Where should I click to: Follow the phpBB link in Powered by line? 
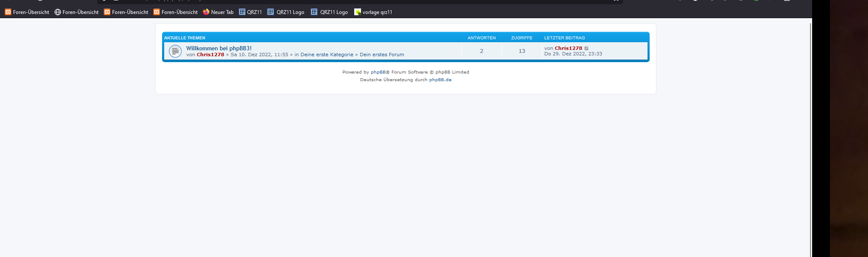pyautogui.click(x=378, y=72)
